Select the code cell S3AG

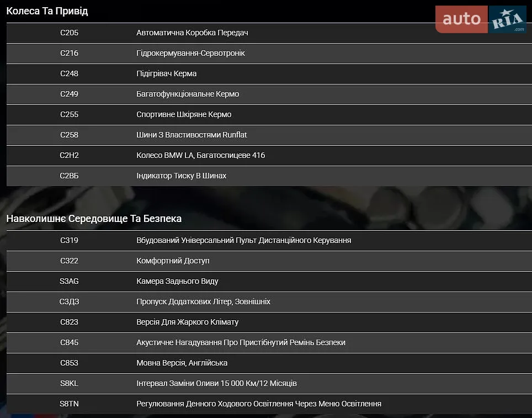point(69,281)
